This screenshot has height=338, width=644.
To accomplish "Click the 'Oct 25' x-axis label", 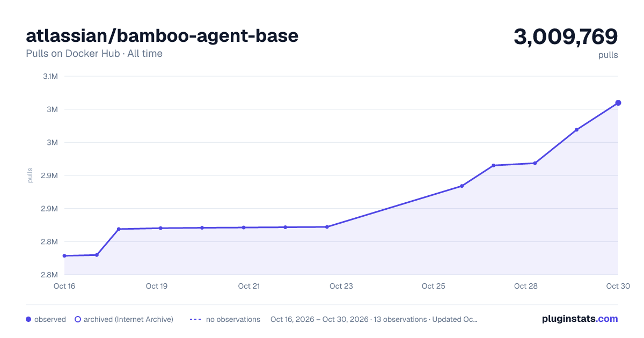I will tap(434, 286).
